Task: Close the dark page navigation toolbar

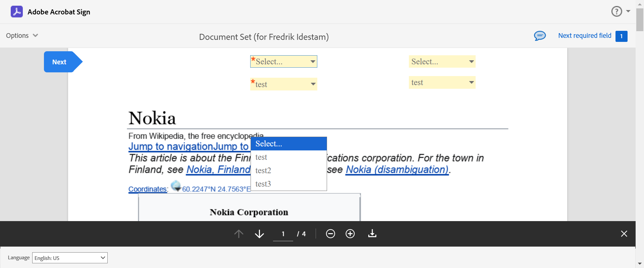Action: point(624,234)
